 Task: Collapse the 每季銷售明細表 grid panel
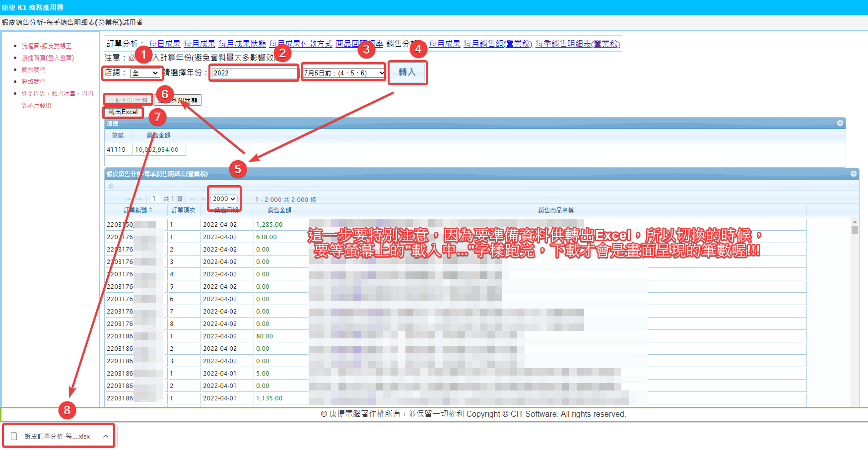pos(853,174)
